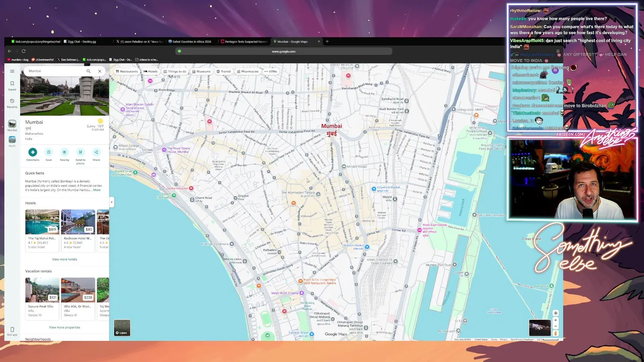This screenshot has height=362, width=644.
Task: Switch to Jason Paladino on X tab
Action: [x=139, y=42]
